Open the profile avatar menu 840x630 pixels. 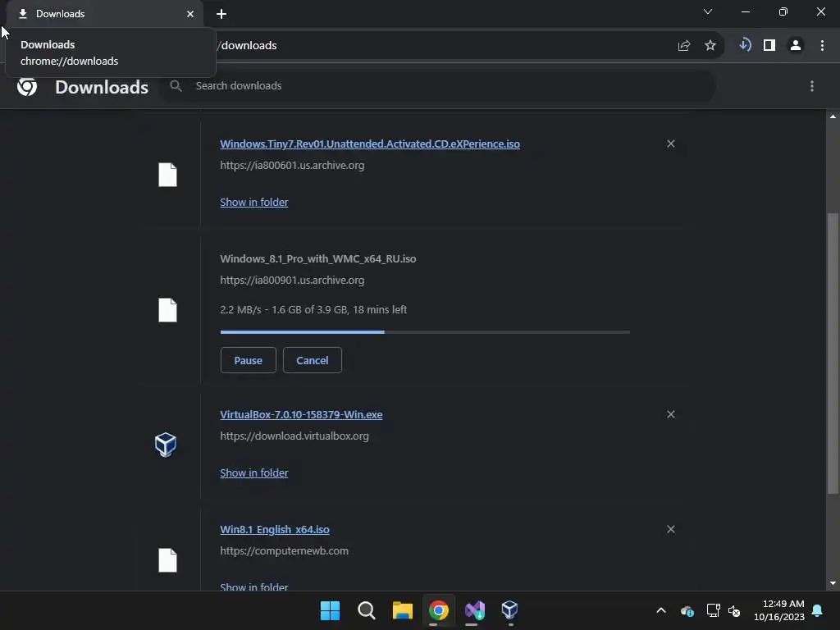coord(796,46)
